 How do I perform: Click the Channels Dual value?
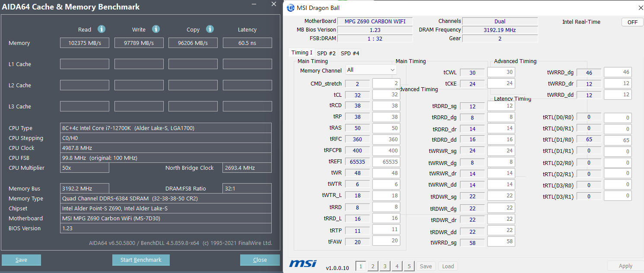(500, 22)
